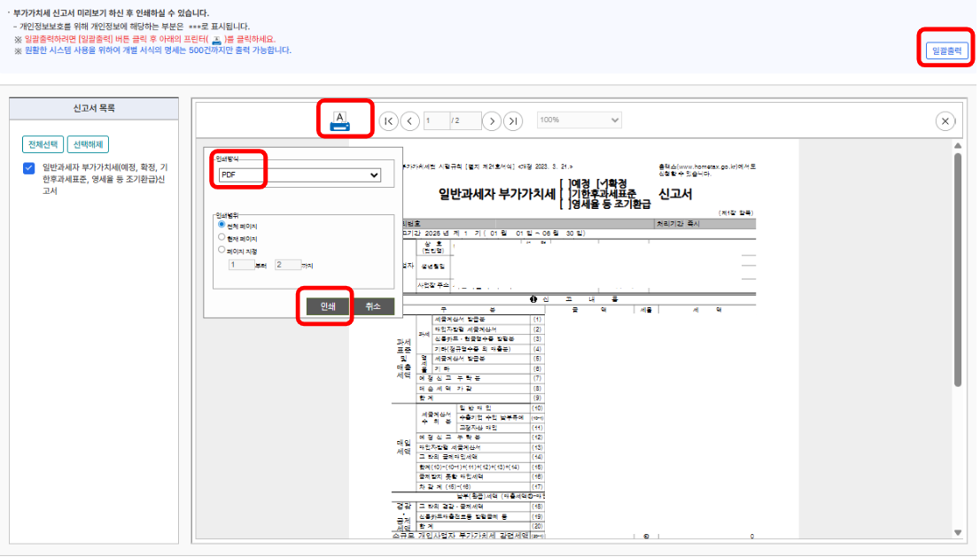Open the 인쇄방식 PDF dropdown
This screenshot has height=557, width=980.
[300, 174]
